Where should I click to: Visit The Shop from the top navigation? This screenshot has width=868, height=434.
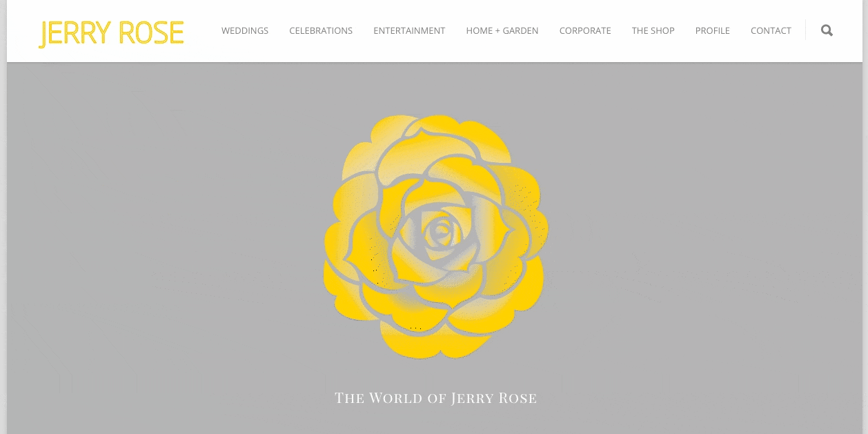click(x=653, y=31)
